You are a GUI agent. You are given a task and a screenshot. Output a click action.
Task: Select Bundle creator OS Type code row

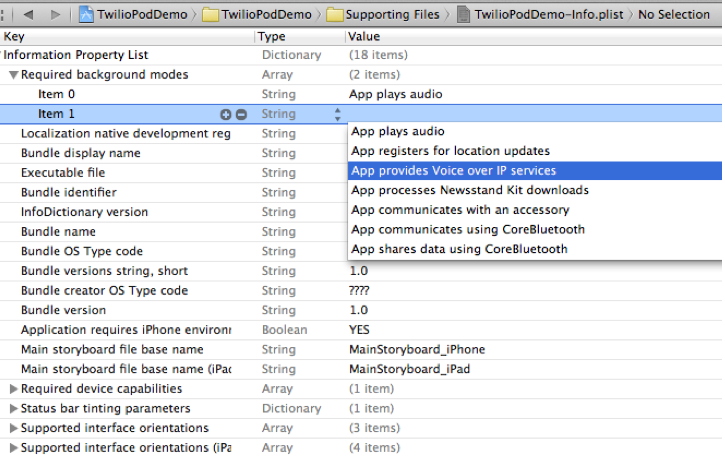pos(361,290)
